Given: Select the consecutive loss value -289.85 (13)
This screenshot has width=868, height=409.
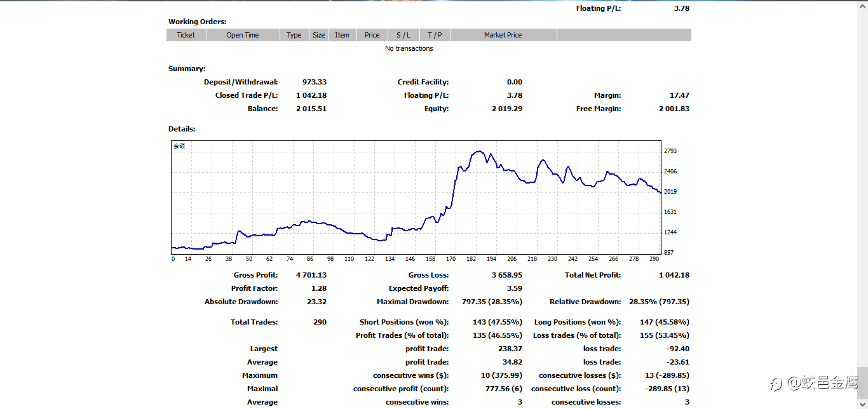Looking at the screenshot, I should pos(667,389).
